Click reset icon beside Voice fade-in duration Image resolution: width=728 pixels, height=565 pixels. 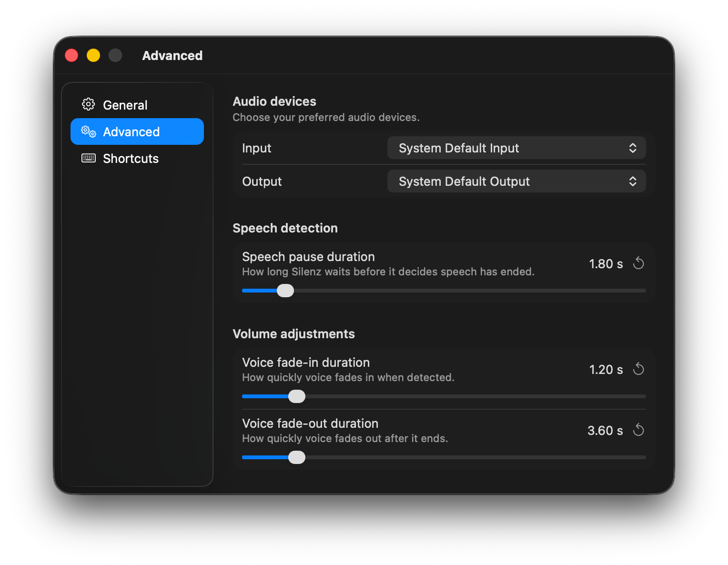pyautogui.click(x=638, y=369)
